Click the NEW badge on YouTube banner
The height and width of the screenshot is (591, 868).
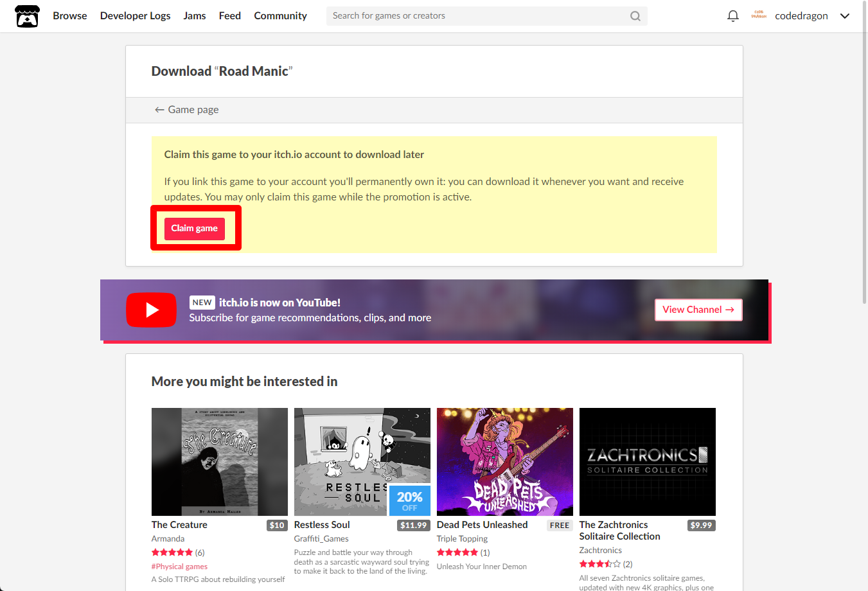click(202, 303)
